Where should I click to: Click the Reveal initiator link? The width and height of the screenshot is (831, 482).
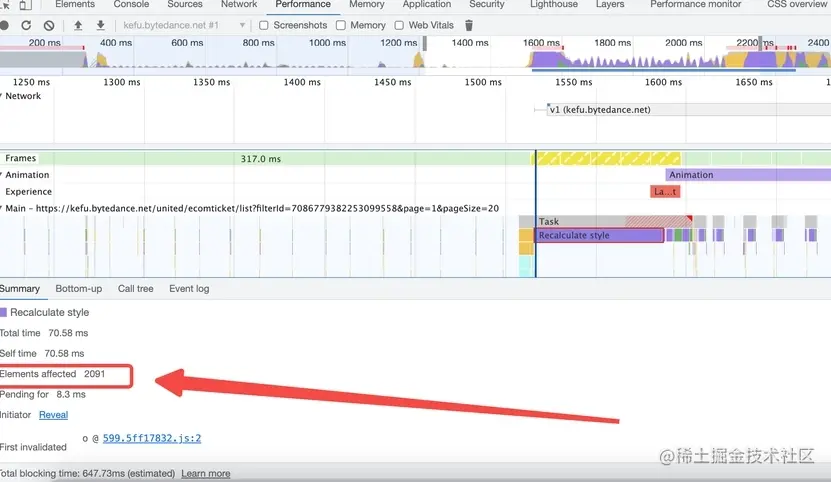pyautogui.click(x=54, y=415)
